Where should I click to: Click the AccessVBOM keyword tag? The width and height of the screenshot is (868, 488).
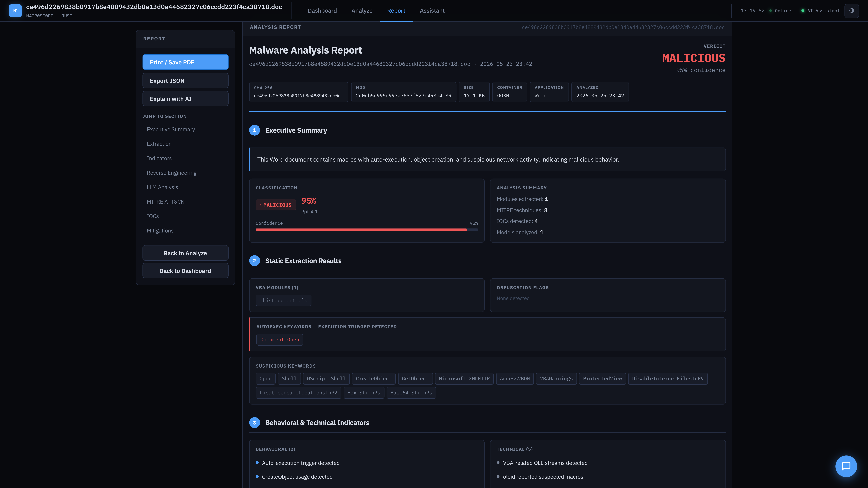[x=515, y=379]
